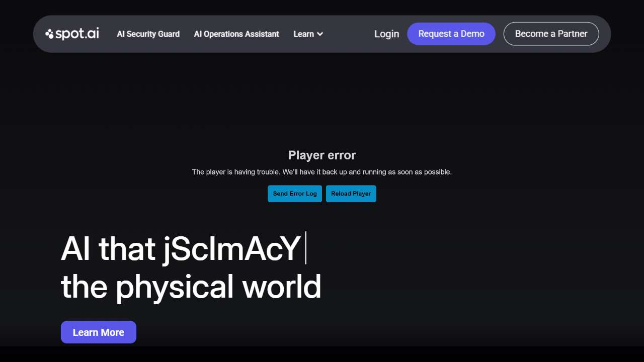Click the blinking text cursor in headline
The width and height of the screenshot is (644, 362).
pyautogui.click(x=305, y=248)
